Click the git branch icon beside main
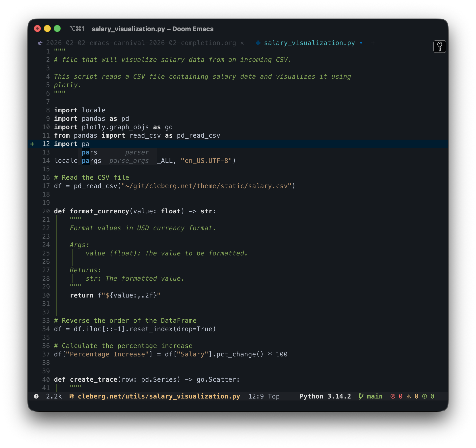The height and width of the screenshot is (448, 476). pos(361,396)
